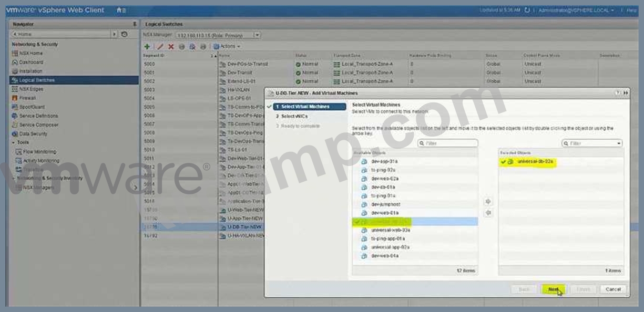Click the Home back button in Navigator
The width and height of the screenshot is (644, 312).
point(60,34)
